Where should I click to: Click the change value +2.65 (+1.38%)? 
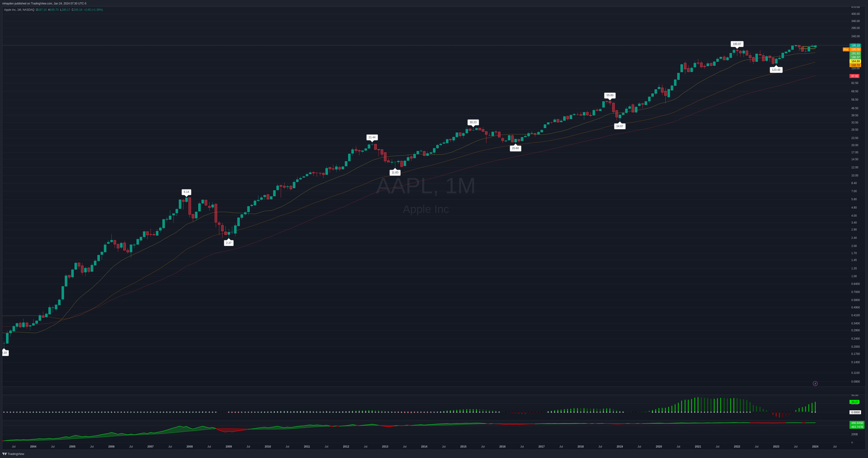93,10
